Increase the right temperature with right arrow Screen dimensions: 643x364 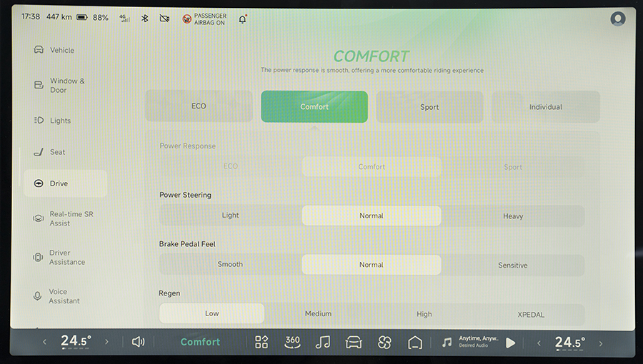[600, 343]
